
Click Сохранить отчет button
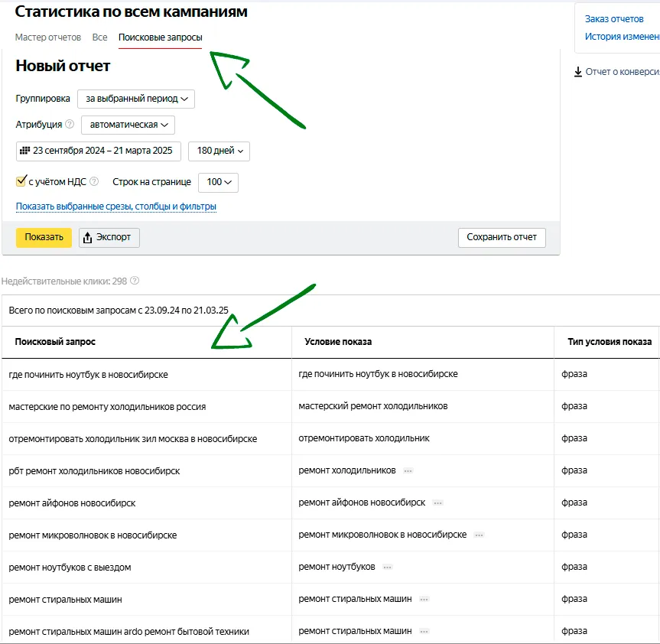click(x=502, y=237)
